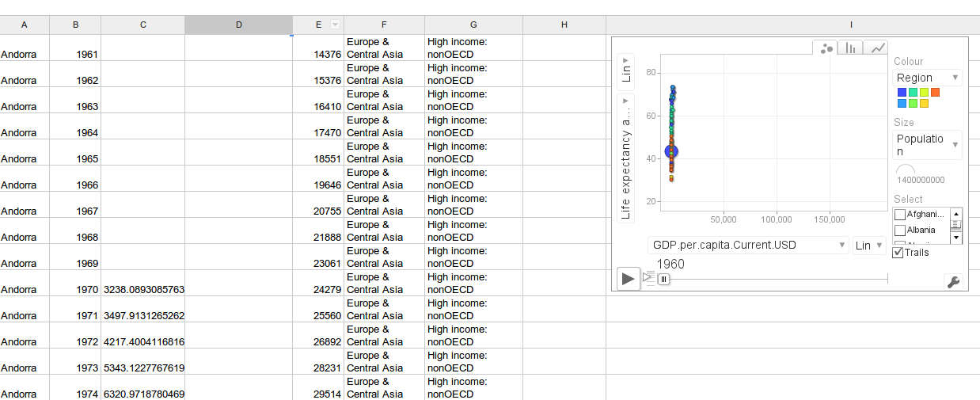Click the timeline slider handle at 1960
Viewport: 980px width, 400px height.
[x=663, y=279]
